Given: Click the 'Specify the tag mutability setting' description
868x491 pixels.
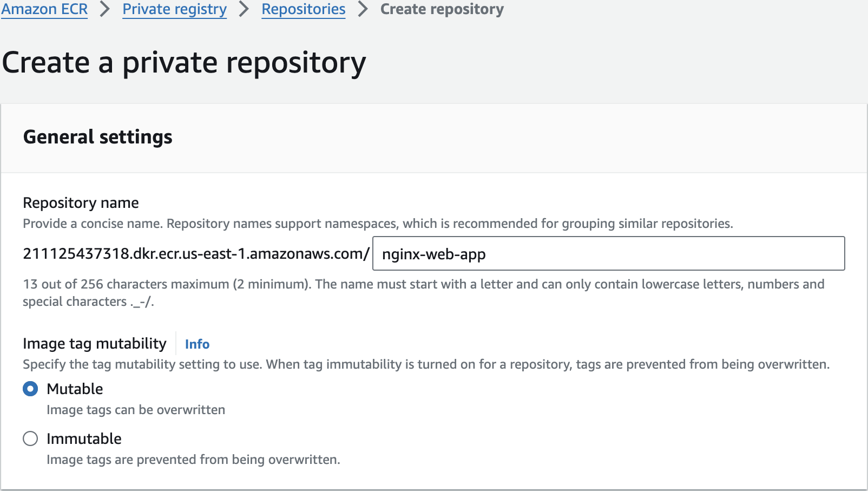Looking at the screenshot, I should click(426, 364).
